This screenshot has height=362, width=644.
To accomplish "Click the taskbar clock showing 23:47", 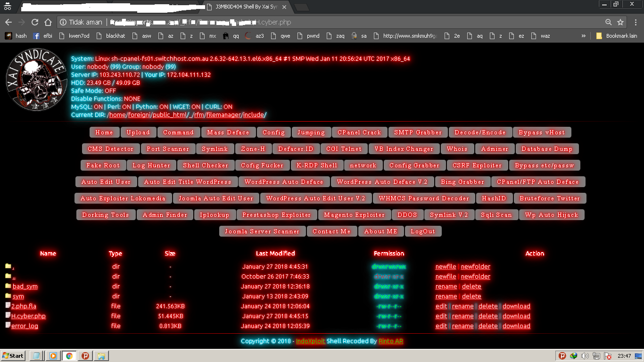I will [x=625, y=356].
